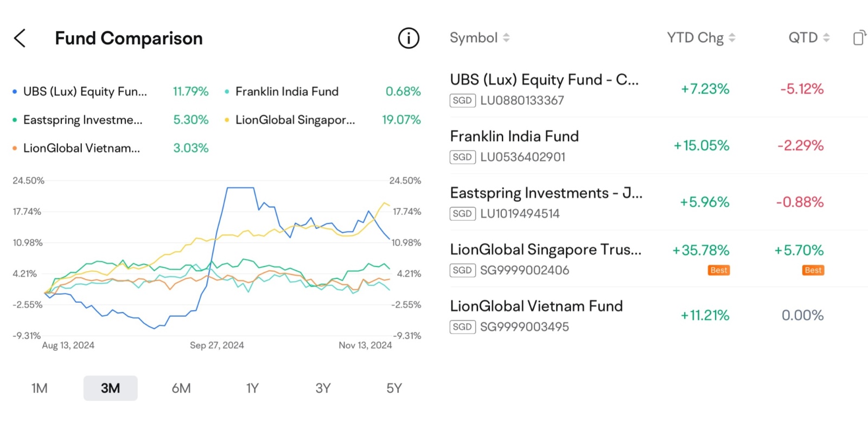Toggle UBS (Lux) Equity Fund blue legend dot

(15, 92)
